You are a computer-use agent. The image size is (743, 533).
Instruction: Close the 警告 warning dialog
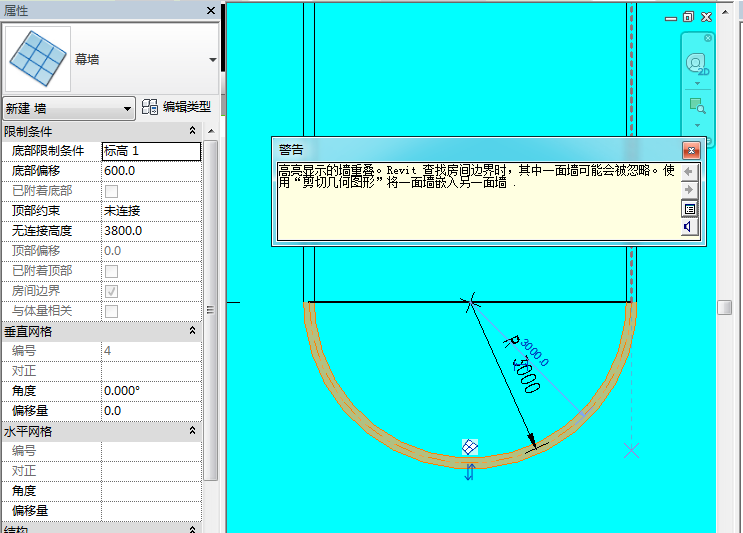pos(691,151)
